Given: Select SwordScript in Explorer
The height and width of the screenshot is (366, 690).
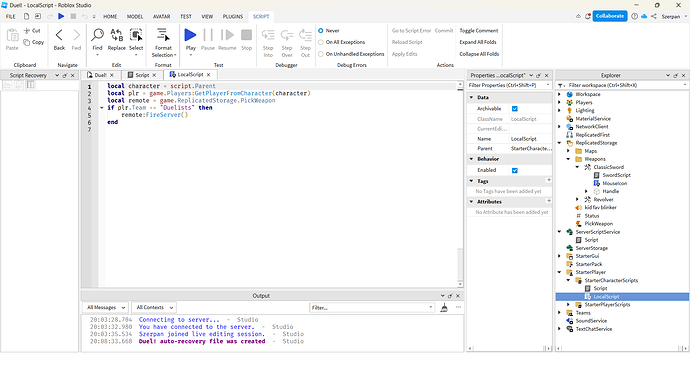Looking at the screenshot, I should 616,175.
